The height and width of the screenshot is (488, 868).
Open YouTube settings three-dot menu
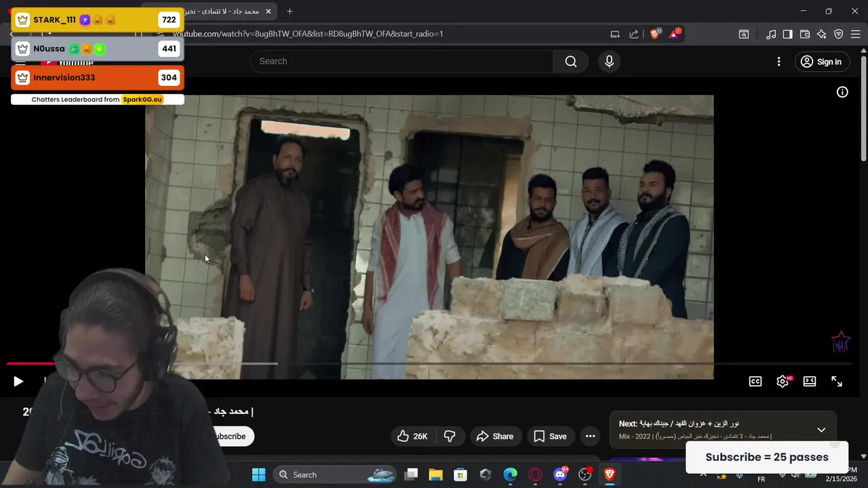click(778, 62)
